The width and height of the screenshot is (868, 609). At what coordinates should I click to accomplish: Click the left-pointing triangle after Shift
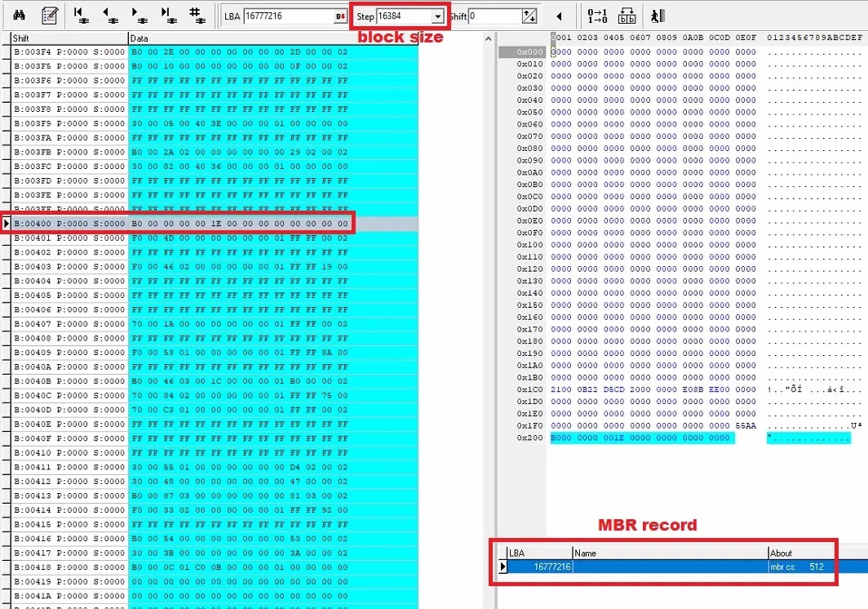tap(560, 16)
